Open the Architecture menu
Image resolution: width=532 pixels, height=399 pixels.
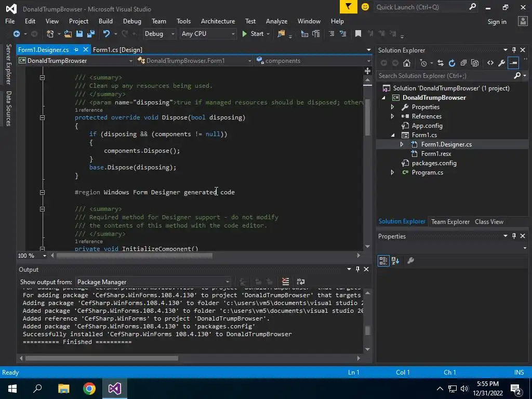coord(218,21)
